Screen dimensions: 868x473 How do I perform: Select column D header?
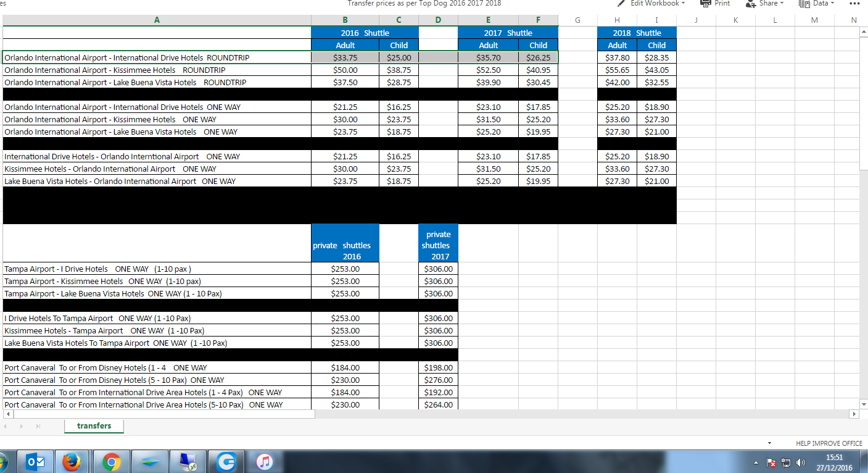pos(439,20)
